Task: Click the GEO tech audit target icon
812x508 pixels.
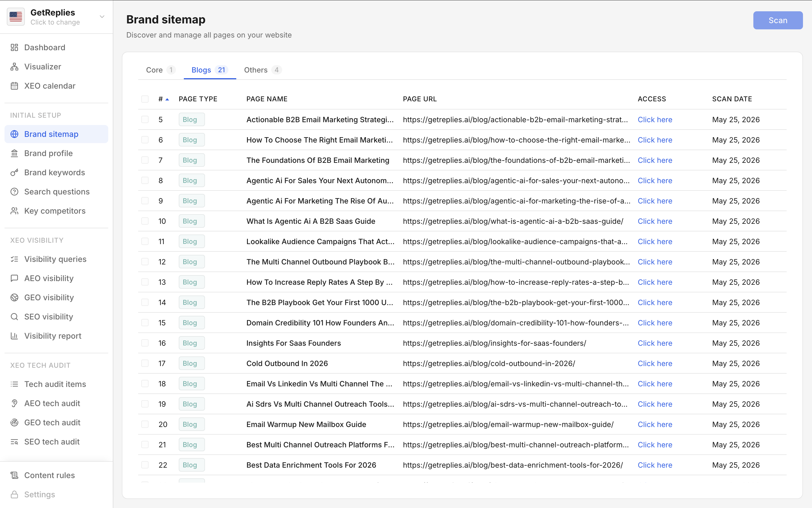Action: click(14, 422)
